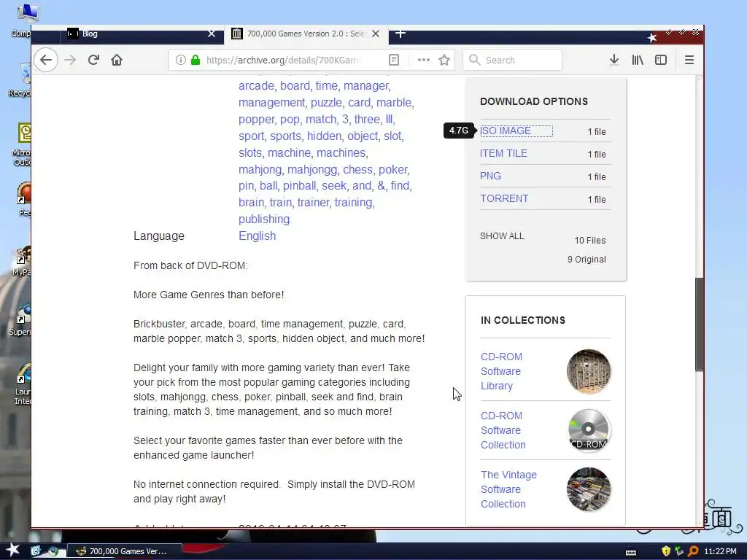Click the page vertical scrollbar thumb

pyautogui.click(x=699, y=324)
